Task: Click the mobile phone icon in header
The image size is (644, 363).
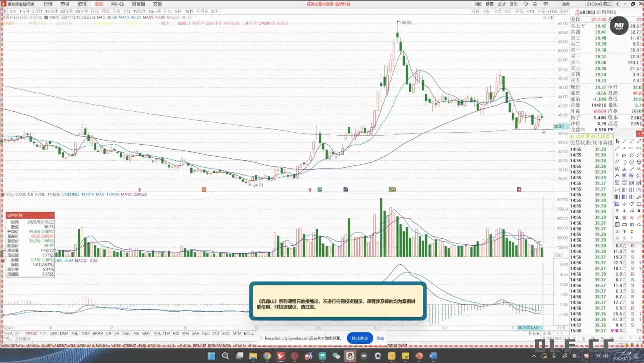Action: pyautogui.click(x=535, y=4)
